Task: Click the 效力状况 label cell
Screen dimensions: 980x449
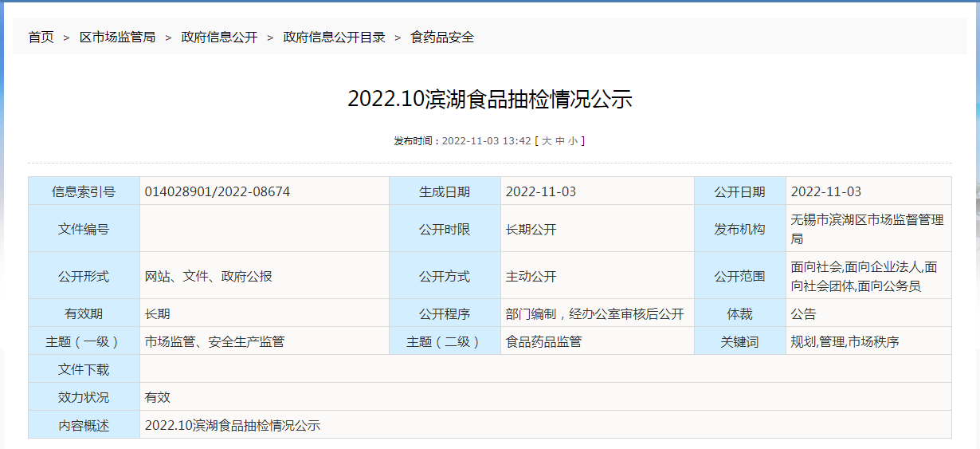Action: (84, 397)
